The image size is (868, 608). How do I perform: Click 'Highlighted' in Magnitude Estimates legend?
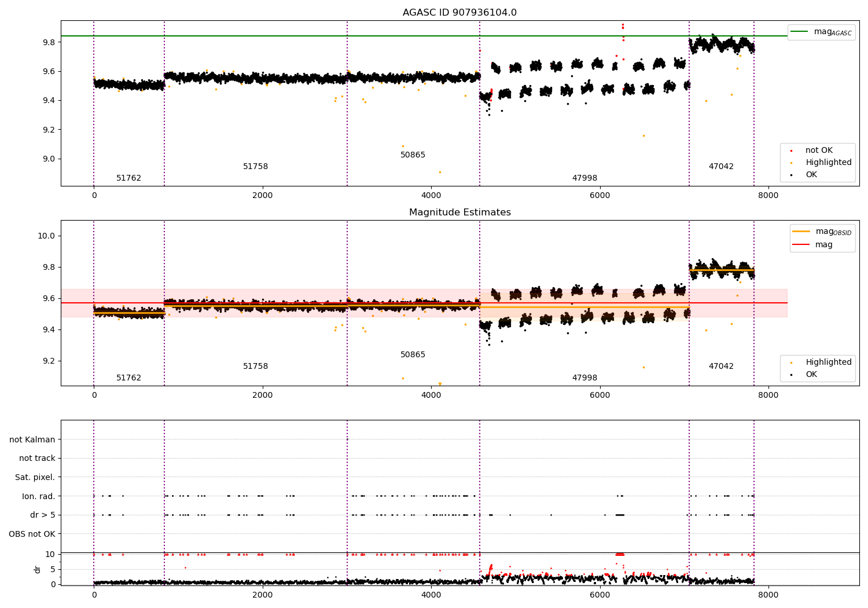point(828,362)
